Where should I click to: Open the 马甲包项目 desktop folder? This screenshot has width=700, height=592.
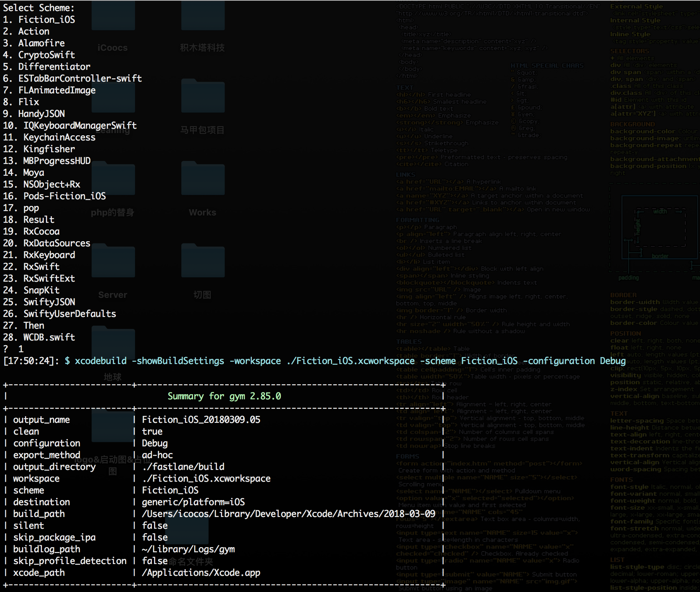[203, 96]
